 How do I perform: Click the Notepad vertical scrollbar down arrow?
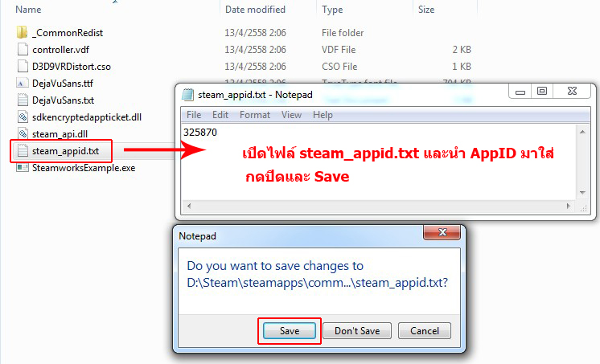click(x=582, y=192)
